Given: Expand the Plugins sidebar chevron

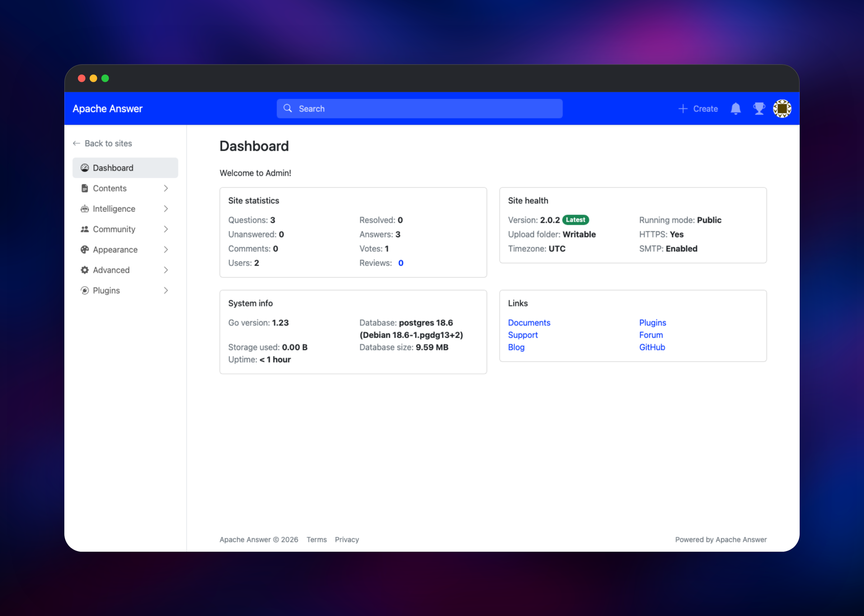Looking at the screenshot, I should tap(166, 291).
